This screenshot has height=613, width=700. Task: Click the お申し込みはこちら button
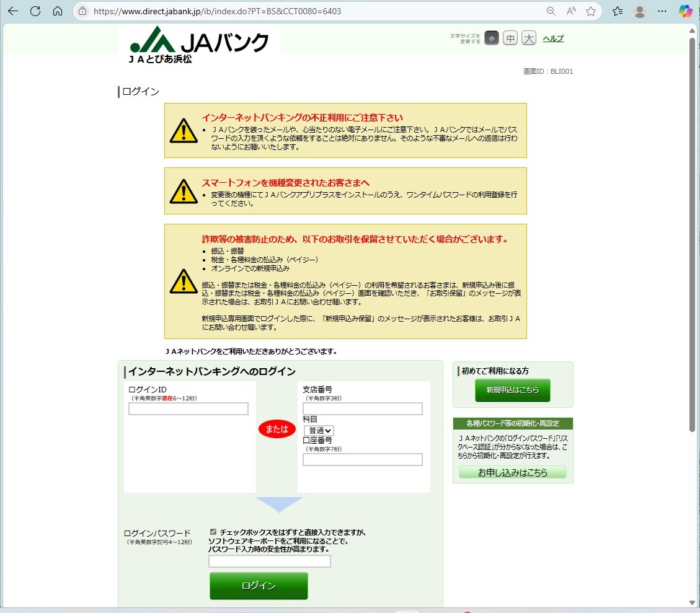pos(513,472)
